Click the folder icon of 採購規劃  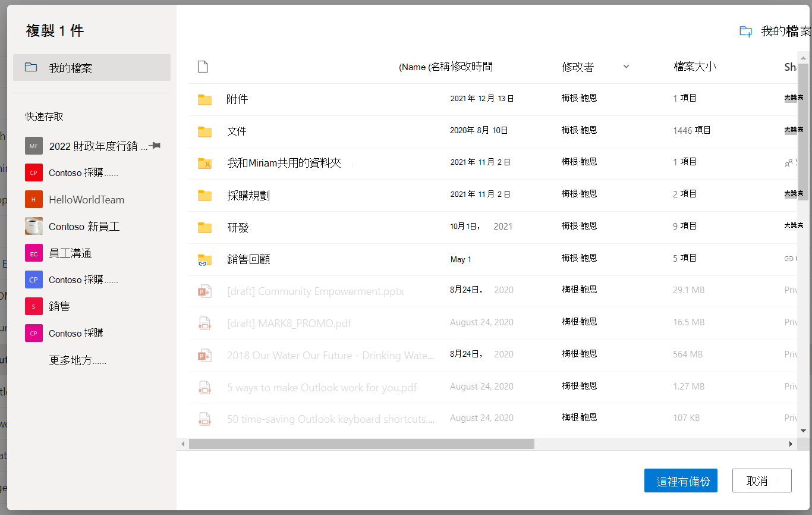(x=204, y=195)
